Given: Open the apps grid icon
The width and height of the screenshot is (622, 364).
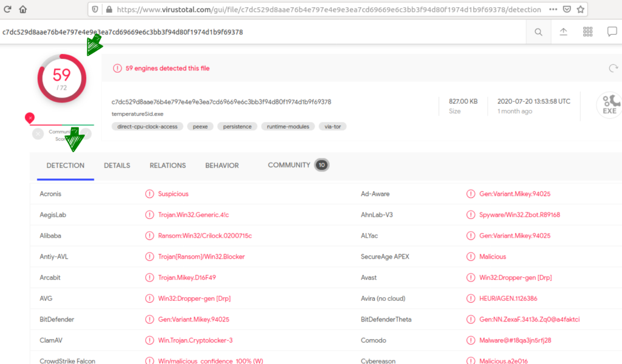Looking at the screenshot, I should 587,32.
